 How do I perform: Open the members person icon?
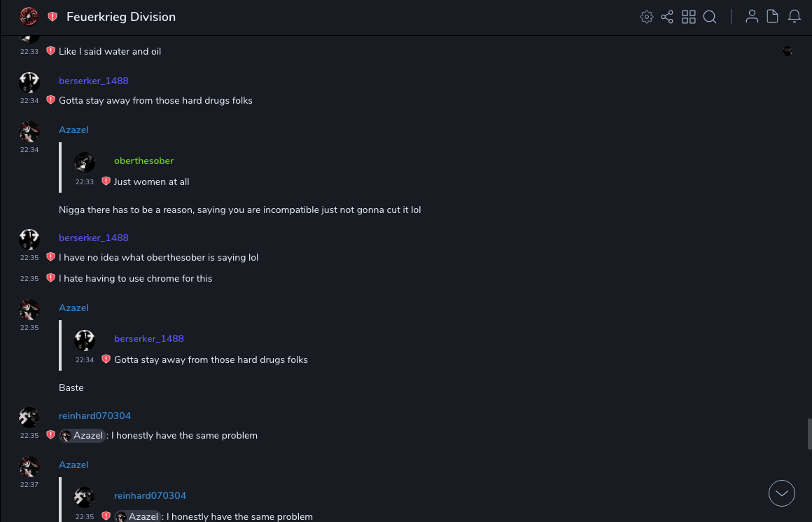click(752, 17)
